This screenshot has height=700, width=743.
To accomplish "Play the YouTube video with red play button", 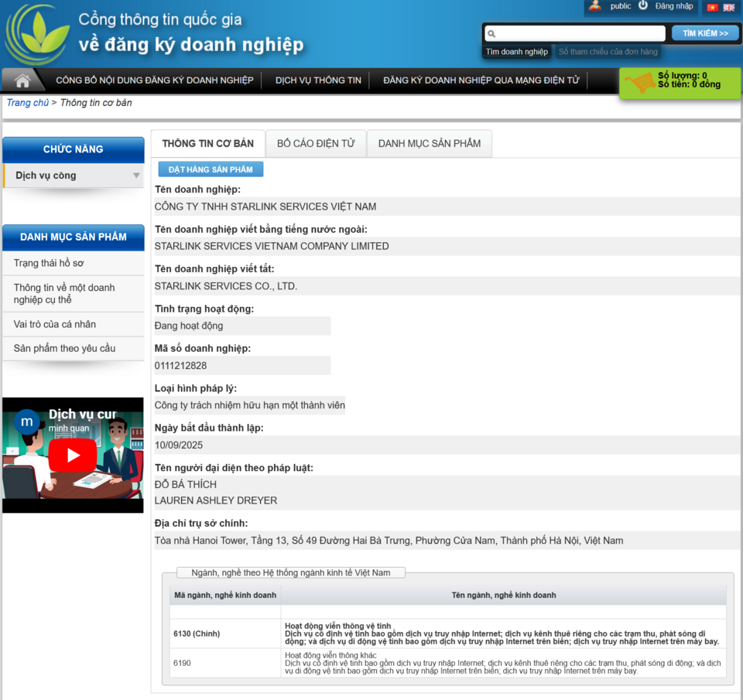I will pos(73,455).
